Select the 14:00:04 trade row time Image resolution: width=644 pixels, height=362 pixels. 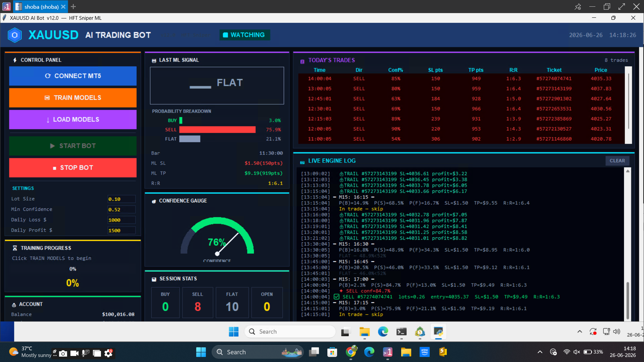point(320,79)
